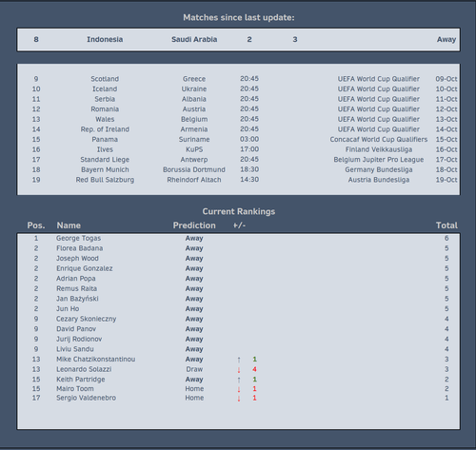Select KuPS in the fixtures list

coord(194,149)
